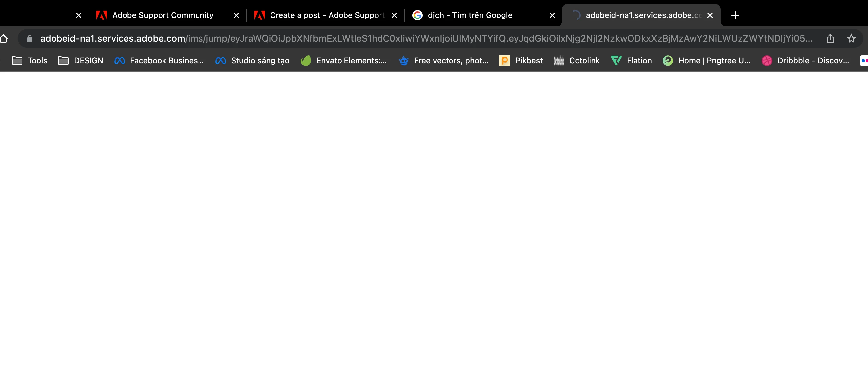The image size is (868, 368).
Task: Click the Share page icon
Action: [830, 39]
